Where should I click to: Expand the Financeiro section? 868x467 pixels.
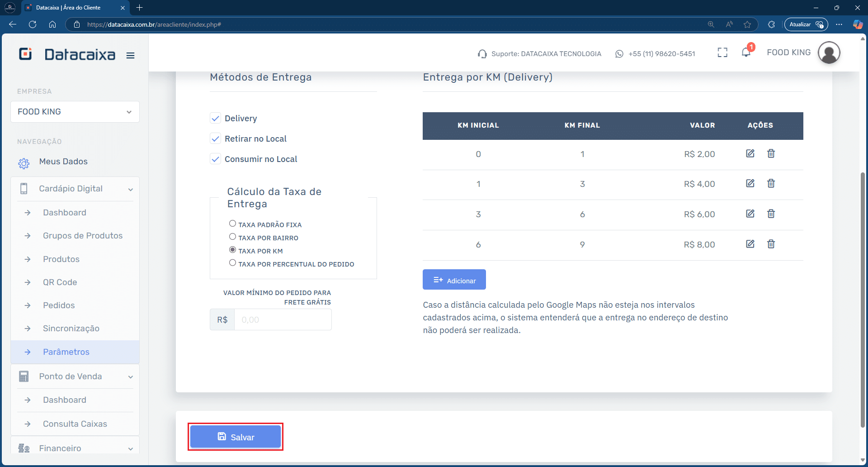(x=75, y=448)
